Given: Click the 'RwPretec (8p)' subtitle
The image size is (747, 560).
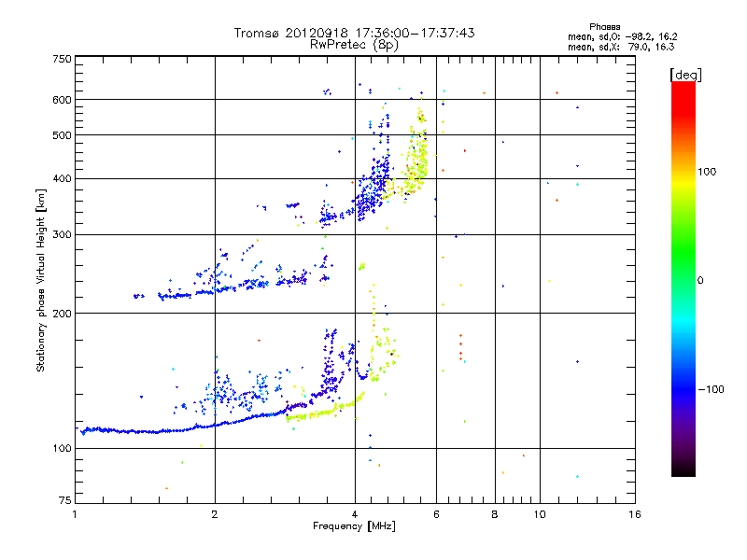Looking at the screenshot, I should pyautogui.click(x=354, y=45).
